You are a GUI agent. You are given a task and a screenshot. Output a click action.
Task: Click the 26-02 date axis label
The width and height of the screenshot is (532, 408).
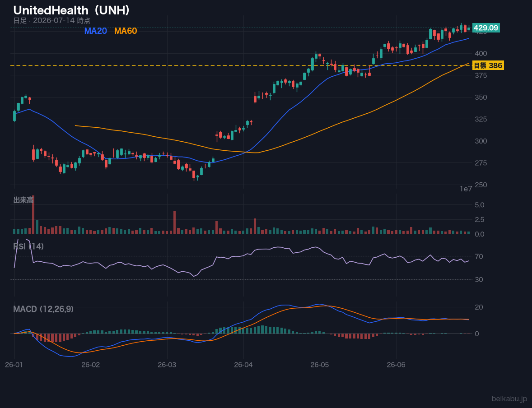coord(91,365)
